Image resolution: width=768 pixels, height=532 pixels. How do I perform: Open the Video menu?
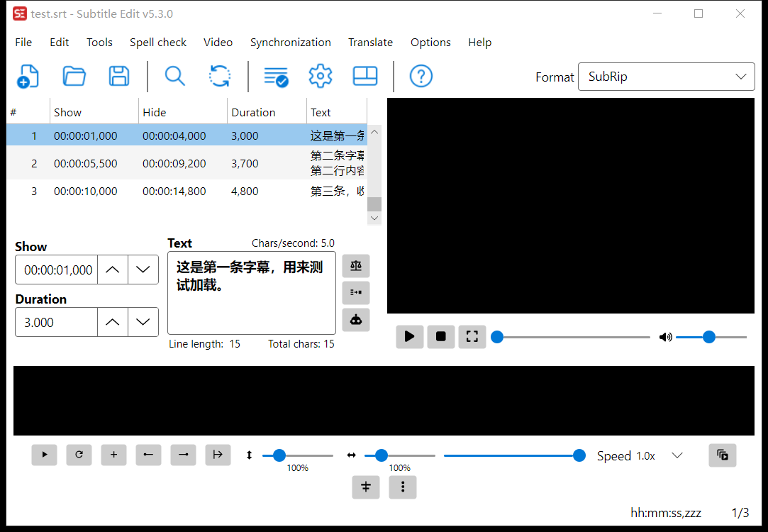pyautogui.click(x=218, y=42)
